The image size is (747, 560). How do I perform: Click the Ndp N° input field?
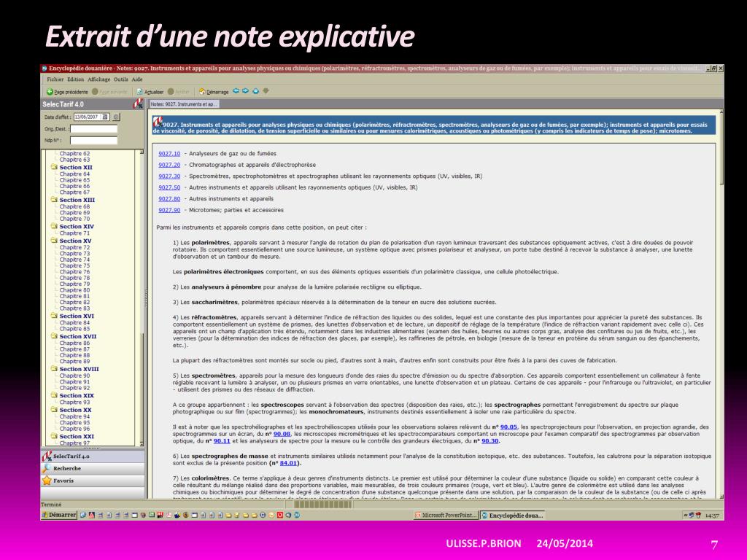click(x=93, y=140)
